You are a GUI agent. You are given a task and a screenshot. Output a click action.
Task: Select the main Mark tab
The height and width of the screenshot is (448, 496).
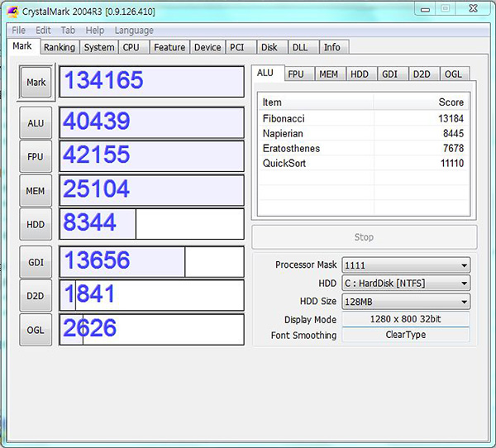click(x=23, y=46)
